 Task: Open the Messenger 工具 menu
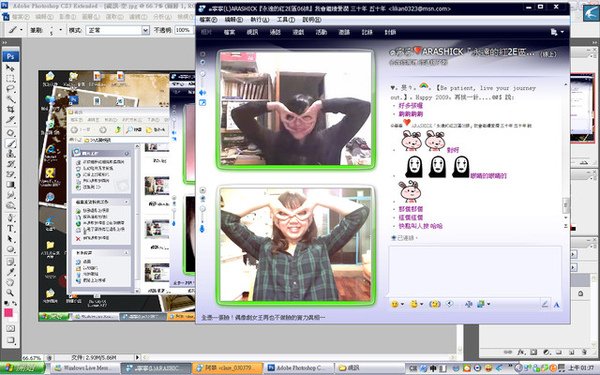[x=285, y=20]
